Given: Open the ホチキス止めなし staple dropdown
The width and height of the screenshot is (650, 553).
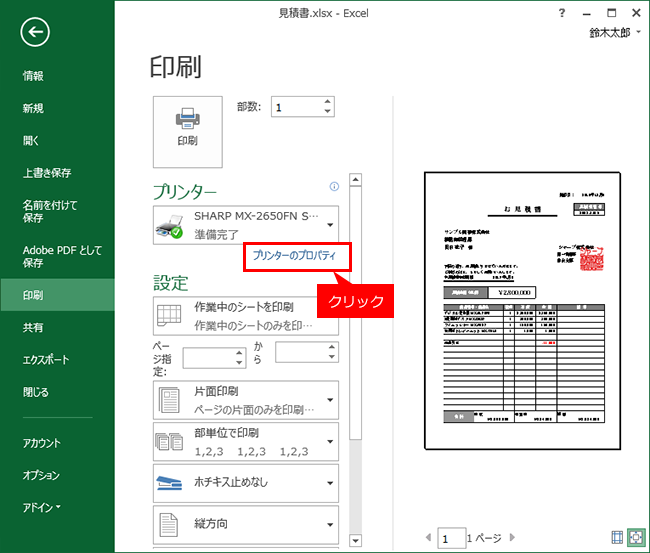Looking at the screenshot, I should point(246,483).
